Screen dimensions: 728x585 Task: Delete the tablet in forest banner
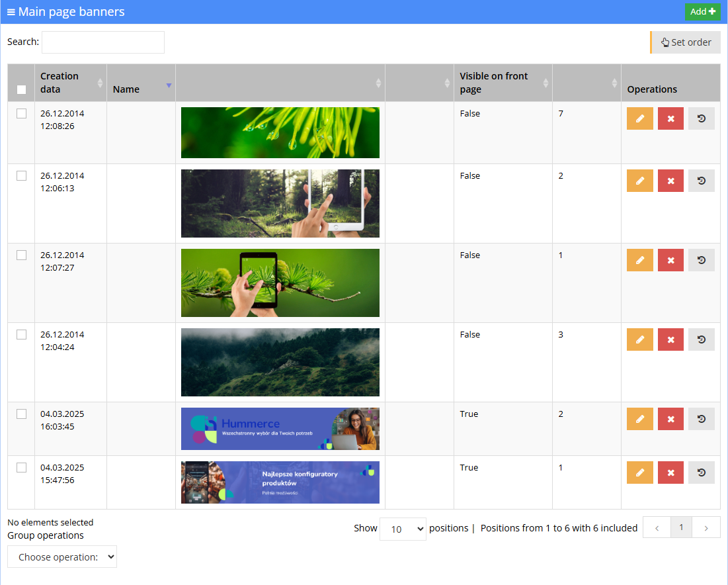[x=670, y=181]
